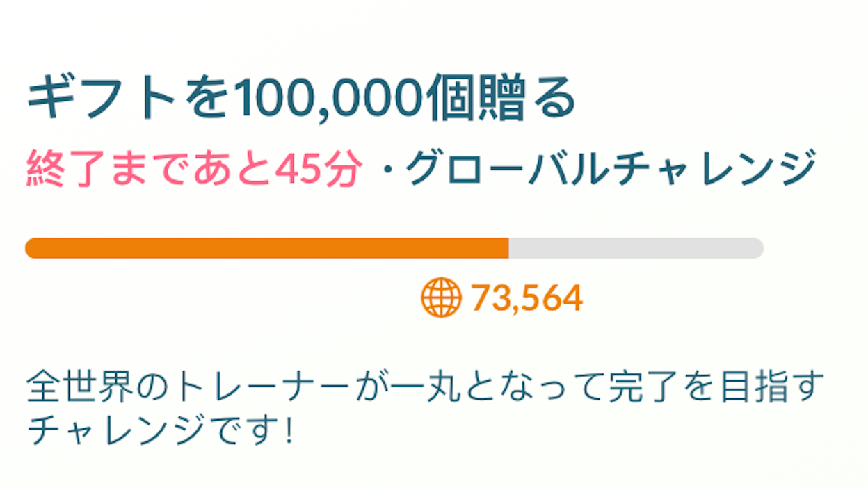Click the grey unfilled part of progress bar

coord(636,248)
